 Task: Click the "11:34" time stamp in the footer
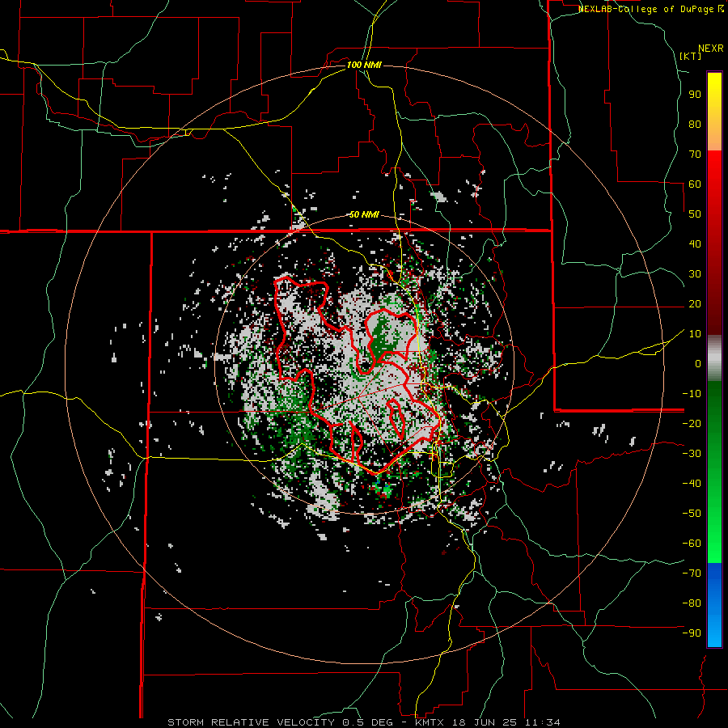542,722
